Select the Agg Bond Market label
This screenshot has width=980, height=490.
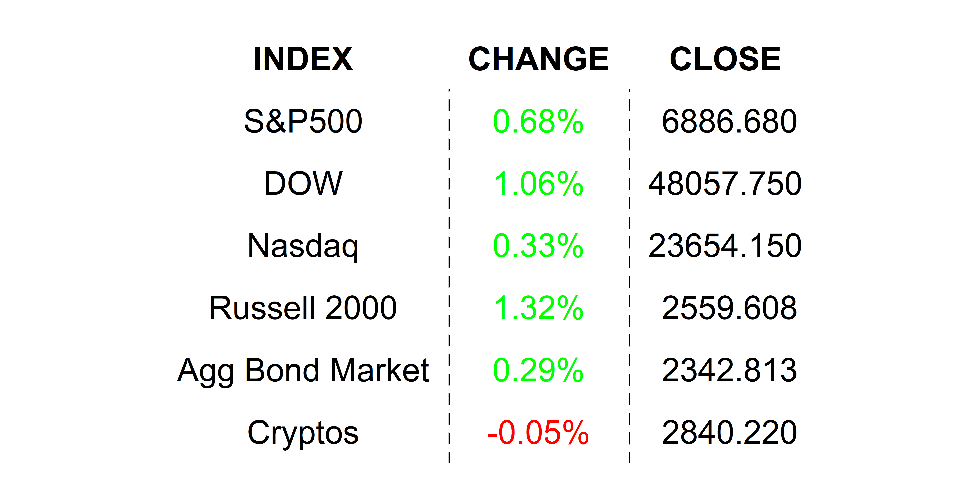coord(303,370)
